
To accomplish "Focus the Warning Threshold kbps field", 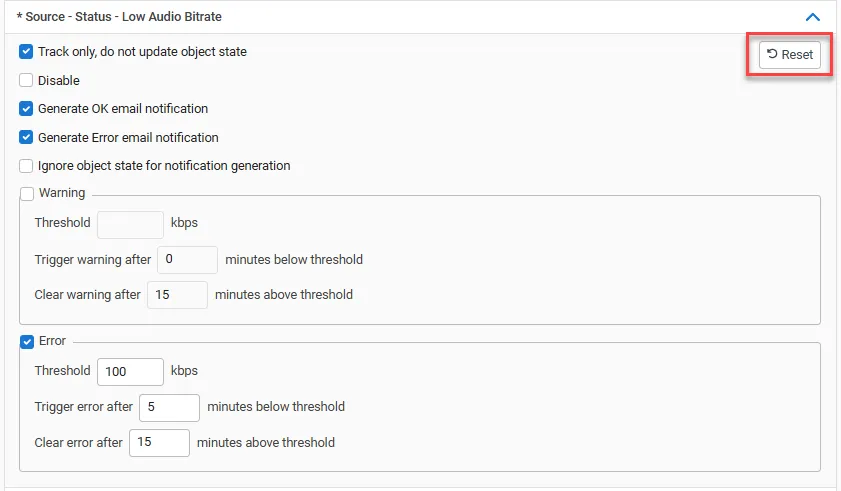I will 130,225.
